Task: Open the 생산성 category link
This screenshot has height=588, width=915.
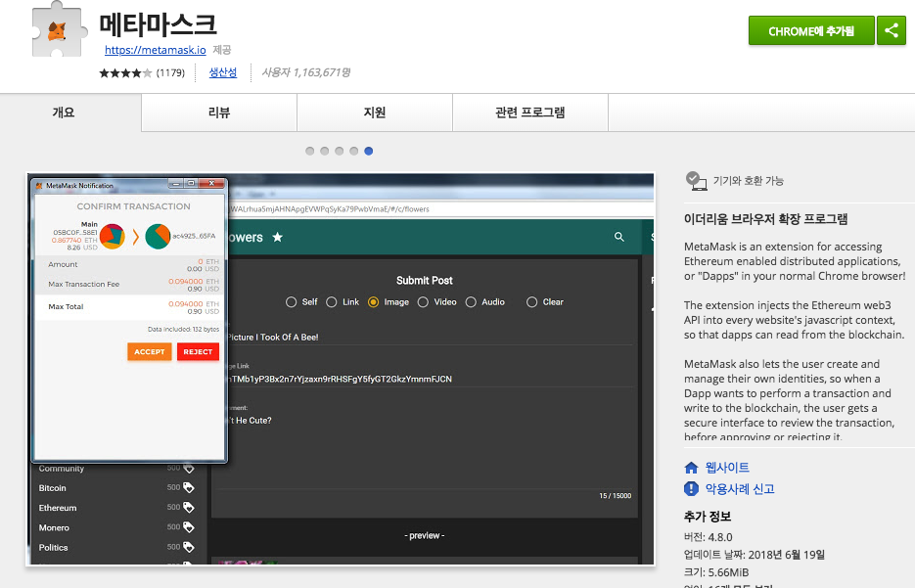Action: 223,72
